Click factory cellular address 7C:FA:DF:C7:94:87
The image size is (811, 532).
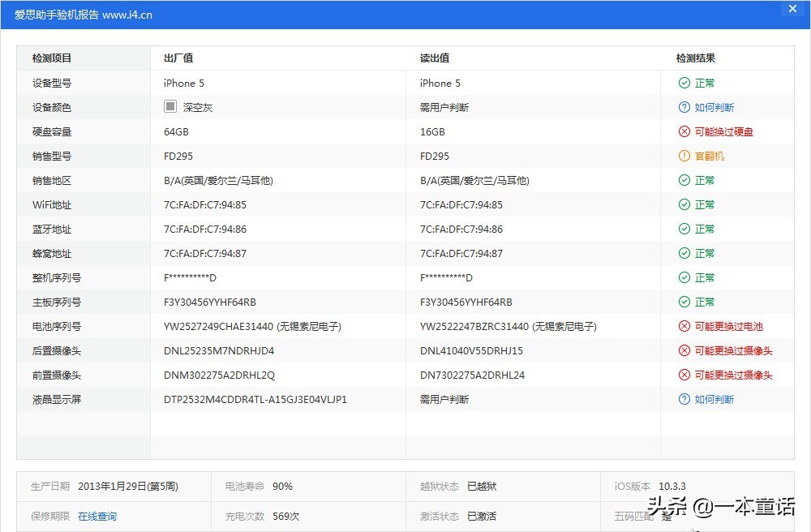(205, 253)
